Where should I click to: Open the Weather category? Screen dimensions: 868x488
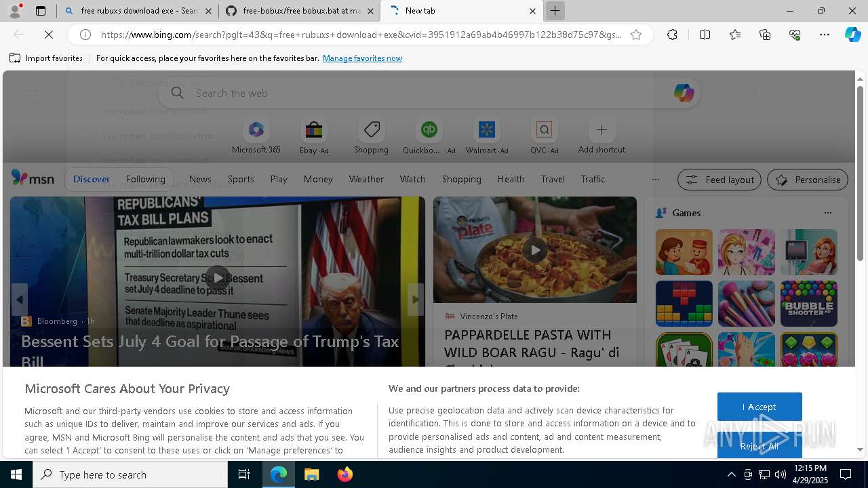click(x=366, y=179)
